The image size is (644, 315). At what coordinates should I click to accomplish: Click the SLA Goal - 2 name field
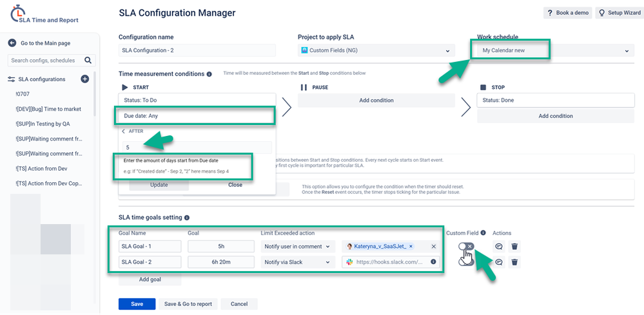point(150,262)
